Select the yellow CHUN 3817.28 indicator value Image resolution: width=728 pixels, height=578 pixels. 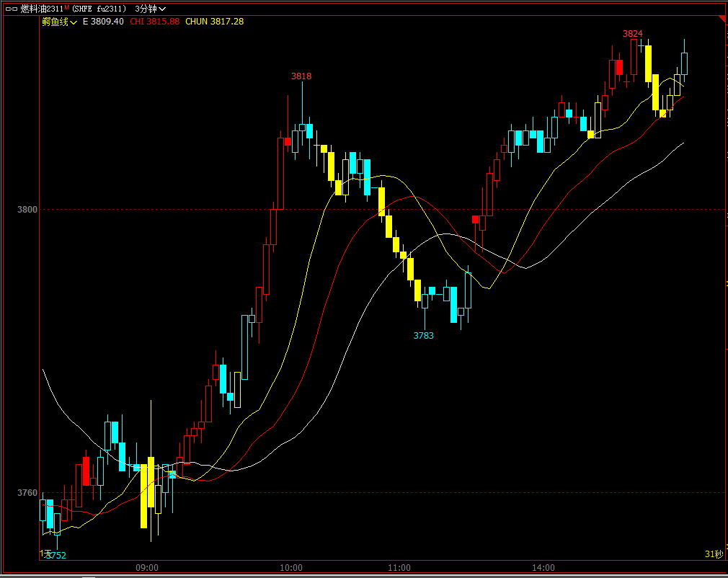214,22
